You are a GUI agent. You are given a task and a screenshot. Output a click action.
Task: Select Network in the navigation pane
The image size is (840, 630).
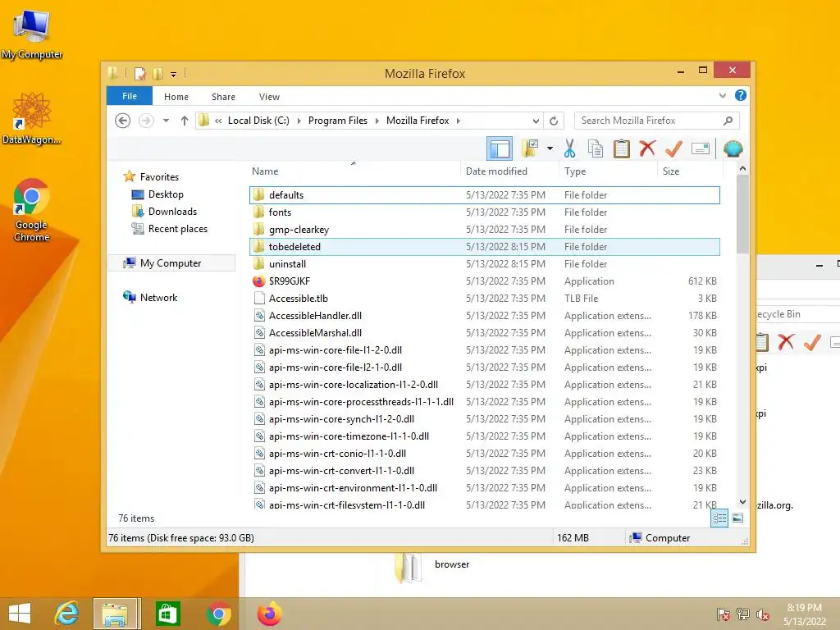tap(158, 297)
